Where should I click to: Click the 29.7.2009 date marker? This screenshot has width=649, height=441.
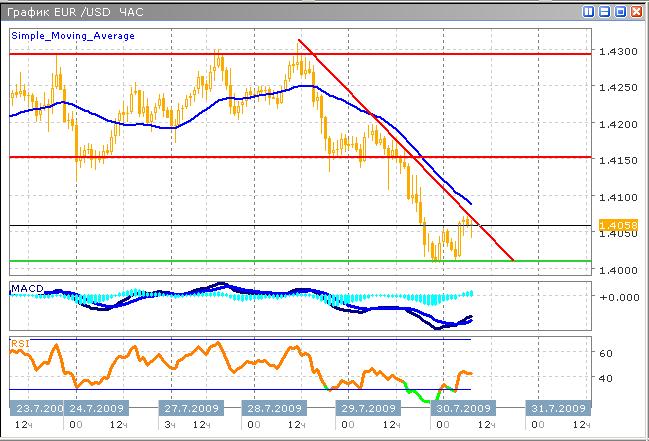pos(364,409)
